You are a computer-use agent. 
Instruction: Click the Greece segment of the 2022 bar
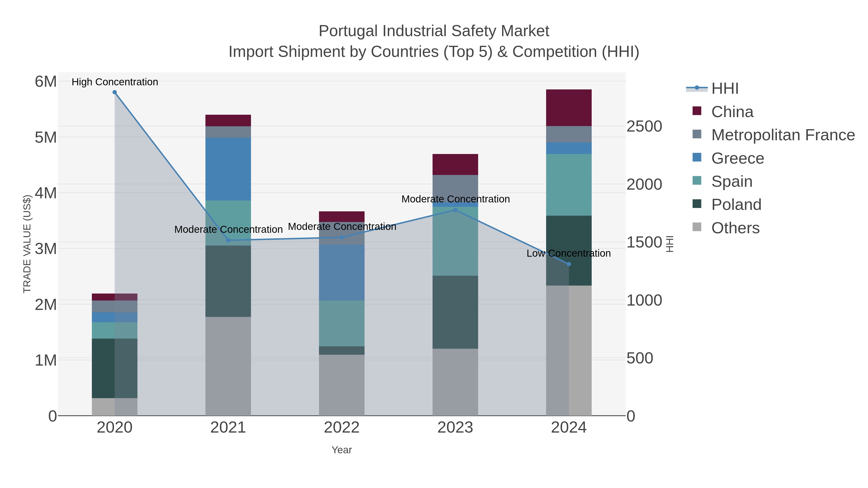coord(342,273)
